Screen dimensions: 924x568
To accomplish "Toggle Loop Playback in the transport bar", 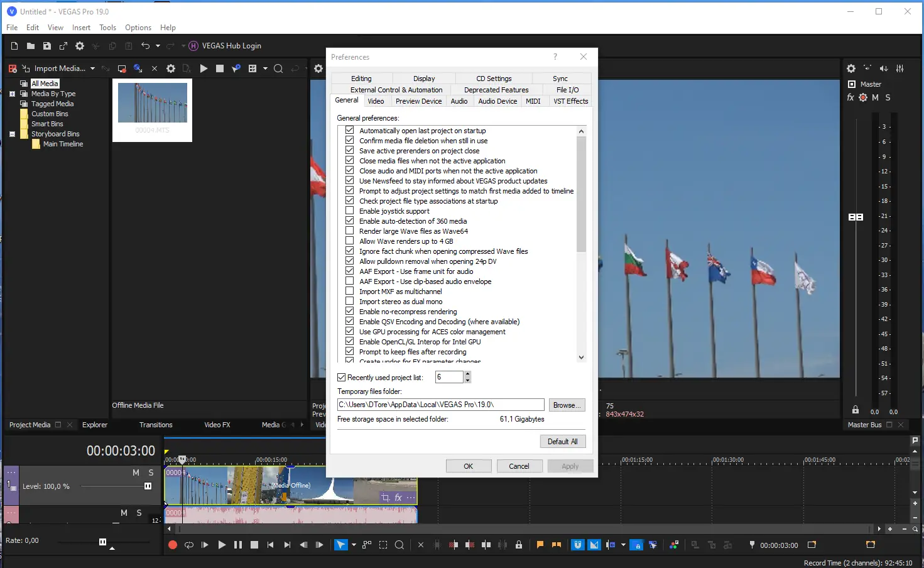I will click(x=189, y=545).
